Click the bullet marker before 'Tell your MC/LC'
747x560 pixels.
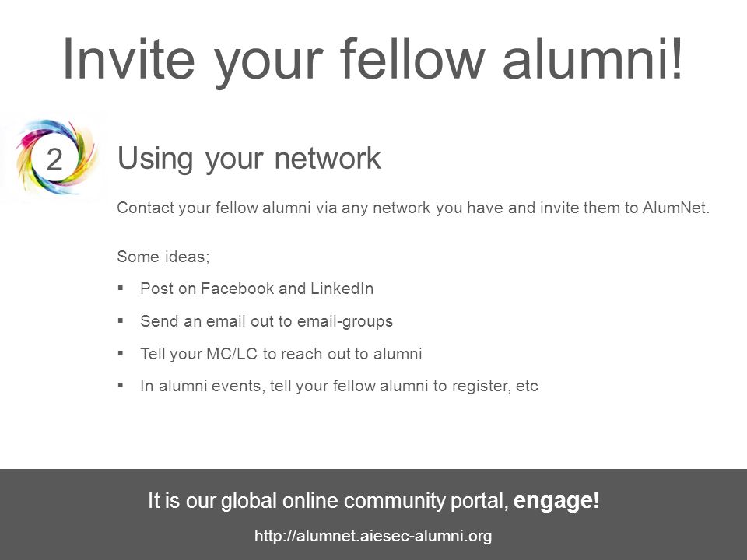click(x=121, y=353)
